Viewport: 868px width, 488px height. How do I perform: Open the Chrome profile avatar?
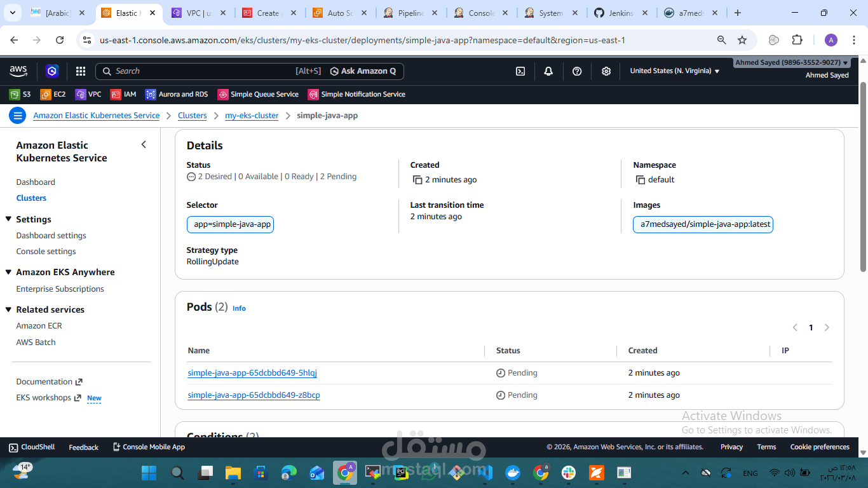(x=831, y=40)
